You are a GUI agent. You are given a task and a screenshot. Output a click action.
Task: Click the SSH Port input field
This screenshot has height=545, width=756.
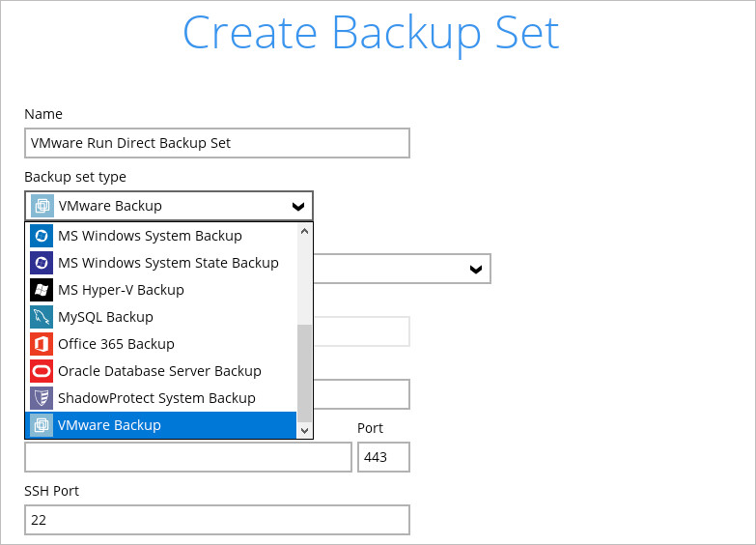(x=217, y=520)
